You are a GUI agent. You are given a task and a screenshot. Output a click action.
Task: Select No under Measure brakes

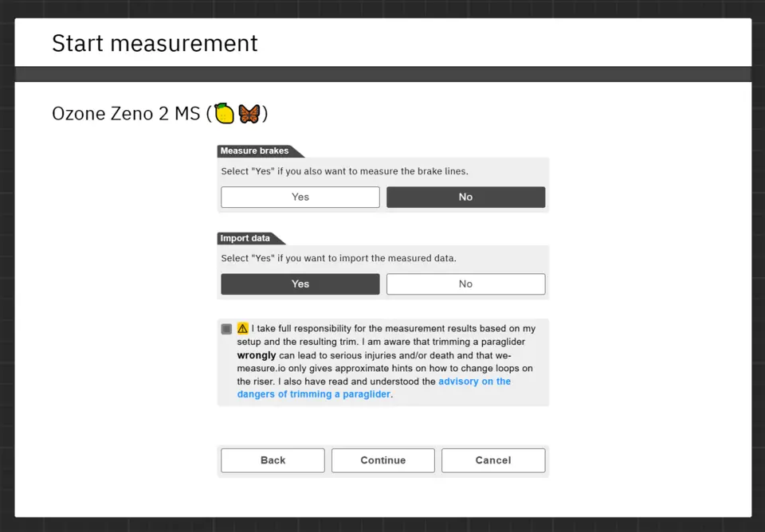tap(465, 197)
